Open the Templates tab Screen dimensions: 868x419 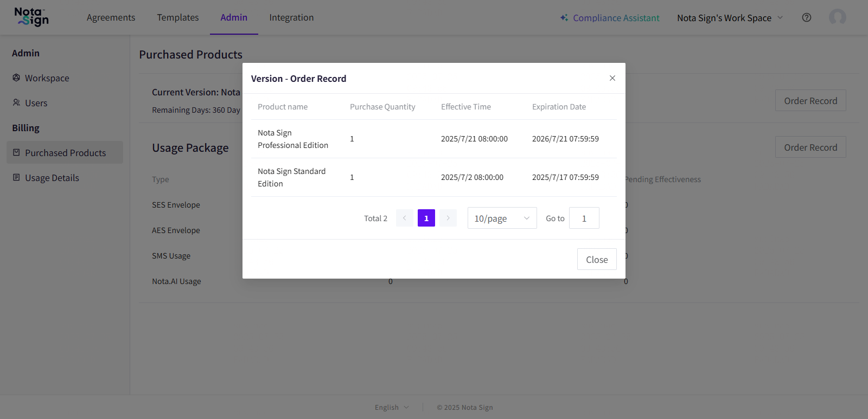pos(178,17)
